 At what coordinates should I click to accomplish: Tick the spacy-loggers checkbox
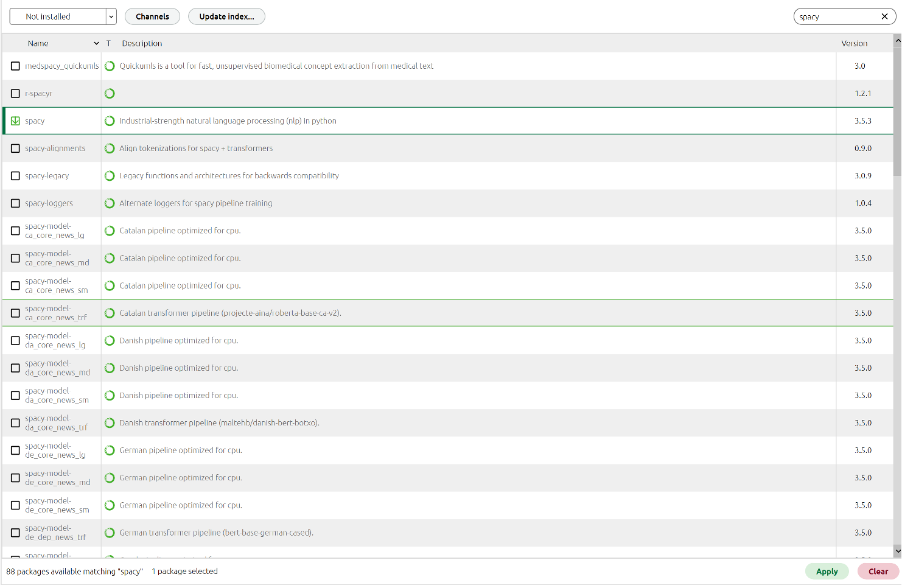point(16,203)
